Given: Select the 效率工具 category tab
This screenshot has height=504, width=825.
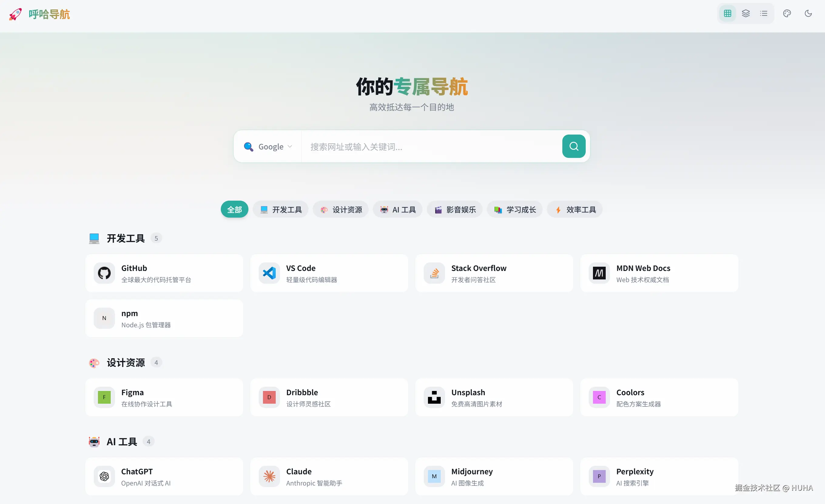Looking at the screenshot, I should tap(574, 209).
